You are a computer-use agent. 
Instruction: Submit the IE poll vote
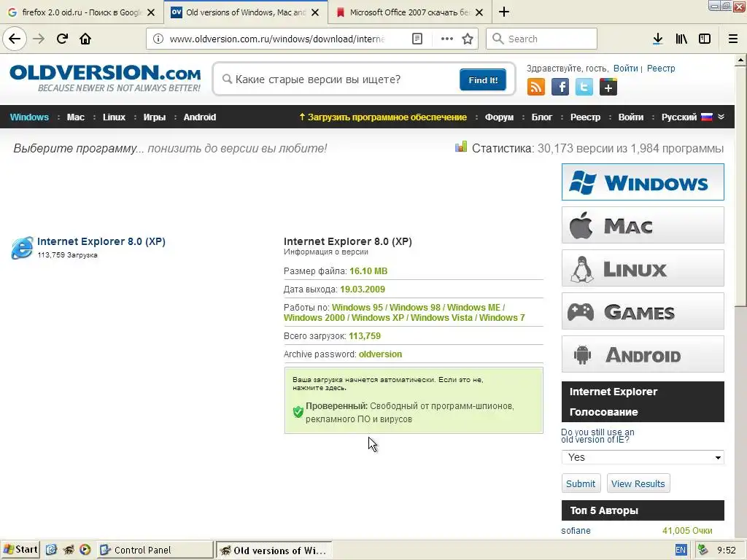point(581,483)
